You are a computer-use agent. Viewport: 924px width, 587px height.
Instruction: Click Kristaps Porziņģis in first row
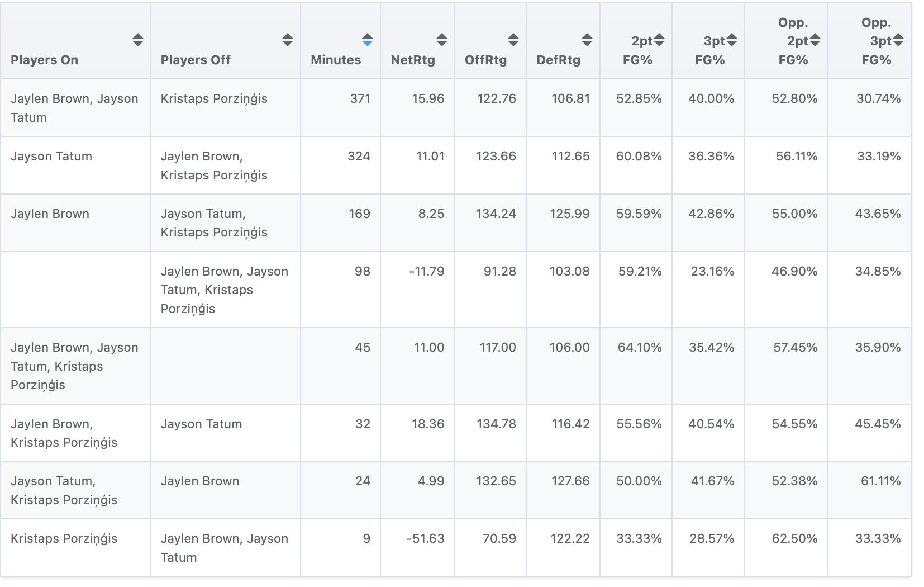(x=214, y=98)
